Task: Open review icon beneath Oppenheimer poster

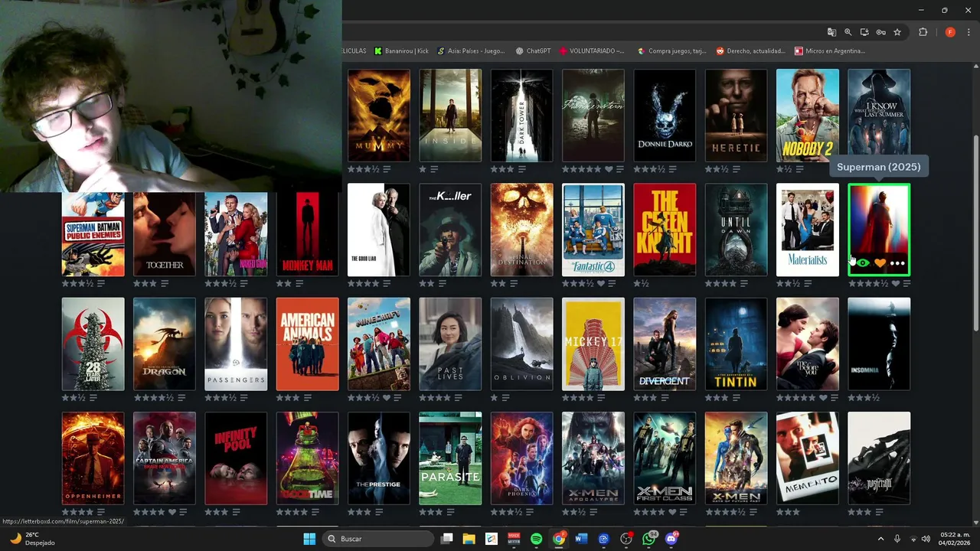Action: tap(100, 512)
